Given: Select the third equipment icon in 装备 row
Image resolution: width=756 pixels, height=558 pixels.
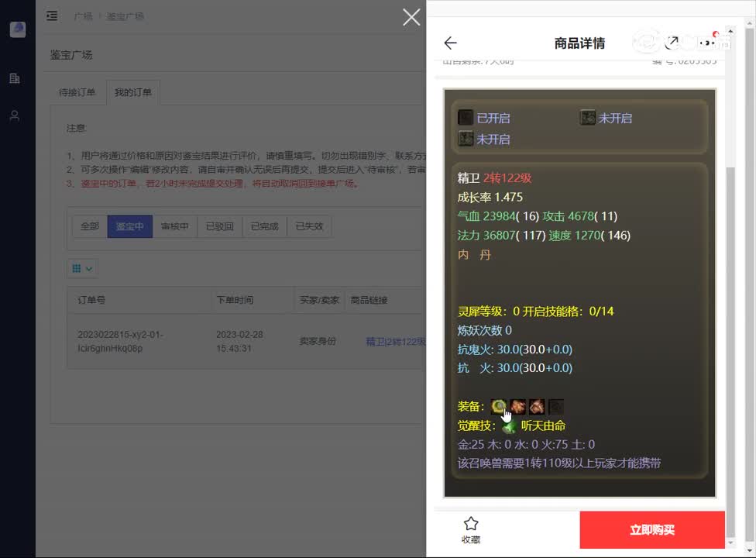Looking at the screenshot, I should click(x=537, y=407).
